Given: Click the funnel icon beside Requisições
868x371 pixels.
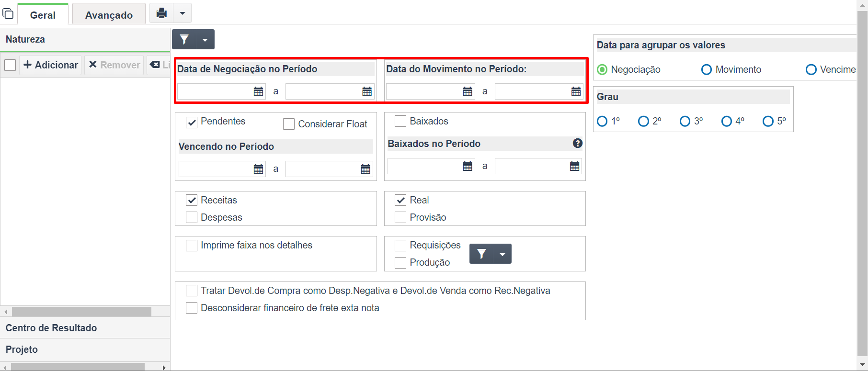Looking at the screenshot, I should pyautogui.click(x=481, y=254).
